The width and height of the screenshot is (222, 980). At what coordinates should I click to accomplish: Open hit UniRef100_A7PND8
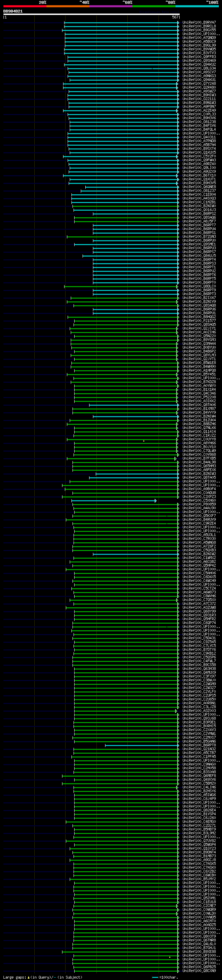point(199,141)
